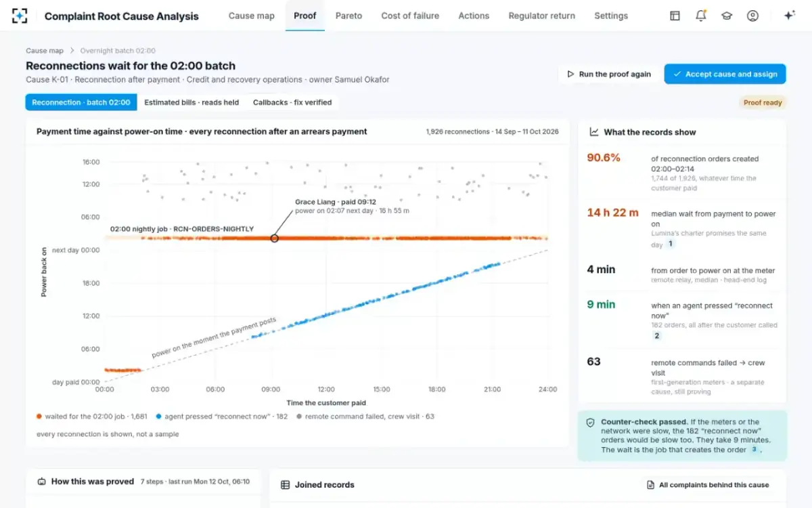Open citation 2 under reconnect now stat
This screenshot has height=508, width=812.
656,335
